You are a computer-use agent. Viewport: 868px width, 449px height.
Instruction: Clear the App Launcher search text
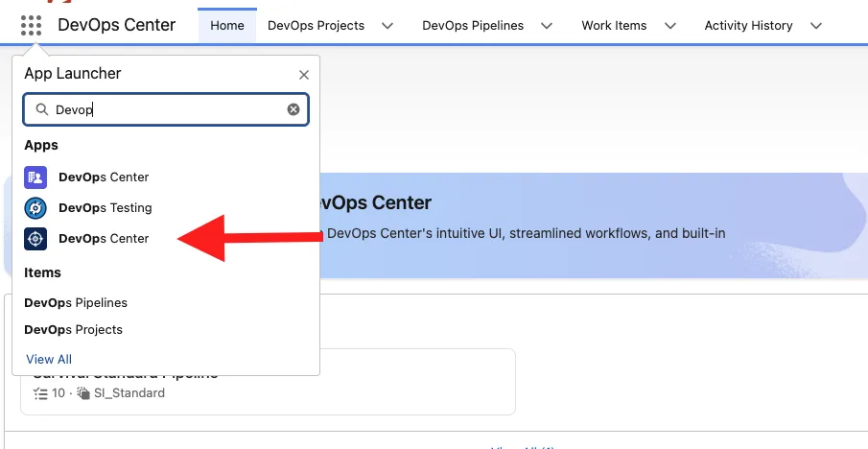click(x=293, y=109)
